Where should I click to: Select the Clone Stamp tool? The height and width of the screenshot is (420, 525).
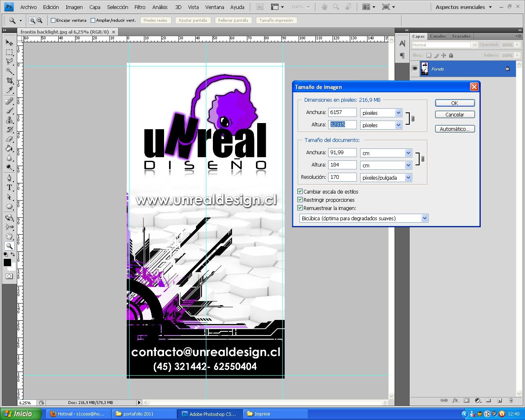point(9,120)
